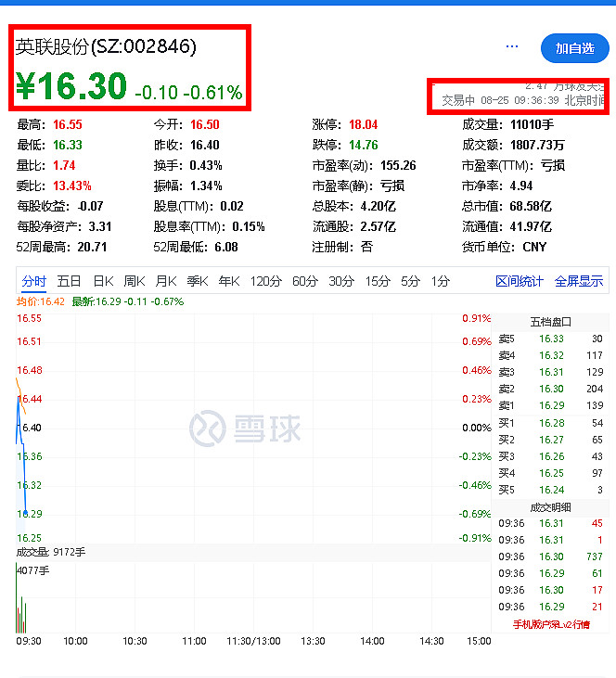Click the 成交量 value 11010手

pyautogui.click(x=533, y=124)
